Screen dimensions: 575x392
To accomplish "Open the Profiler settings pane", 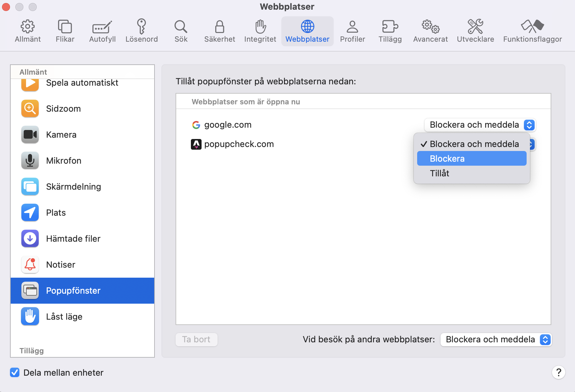I will tap(352, 31).
